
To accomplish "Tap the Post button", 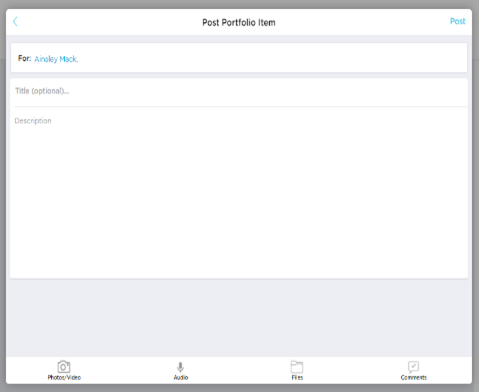I will tap(457, 21).
